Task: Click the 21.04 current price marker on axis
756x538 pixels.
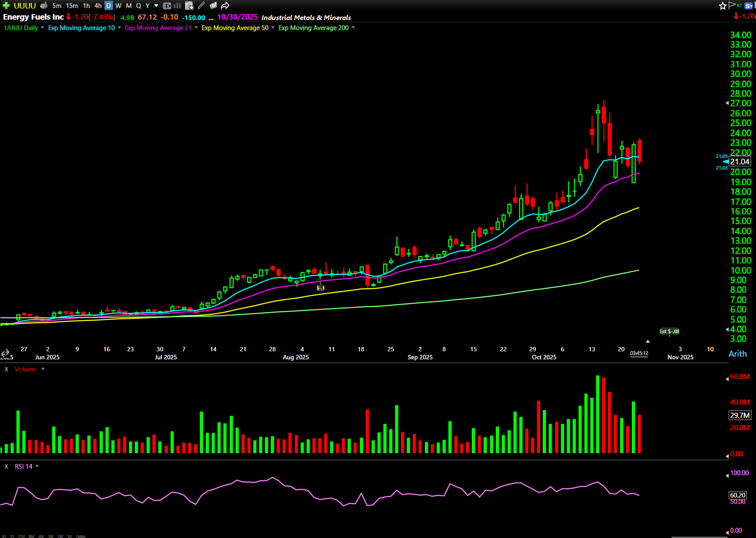Action: tap(739, 162)
